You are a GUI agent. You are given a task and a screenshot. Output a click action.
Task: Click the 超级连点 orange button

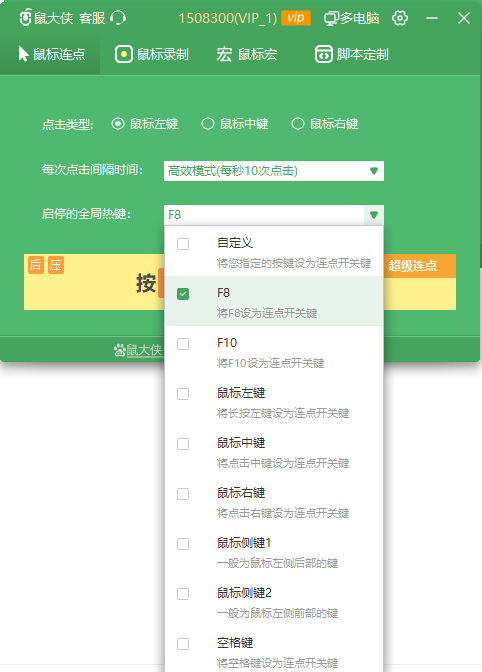coord(413,266)
